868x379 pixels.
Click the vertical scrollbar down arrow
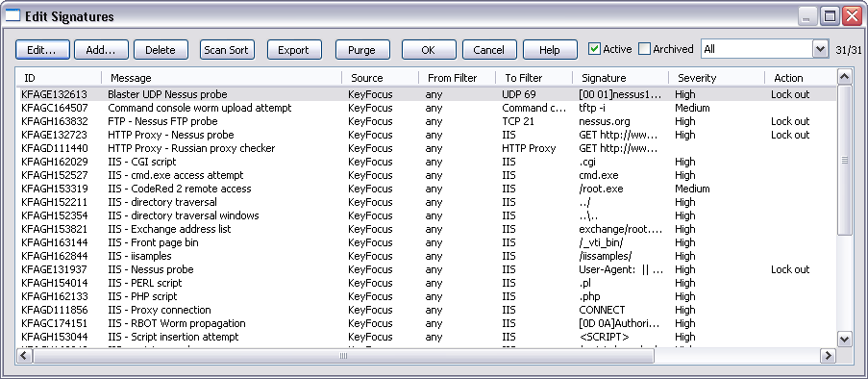coord(844,340)
